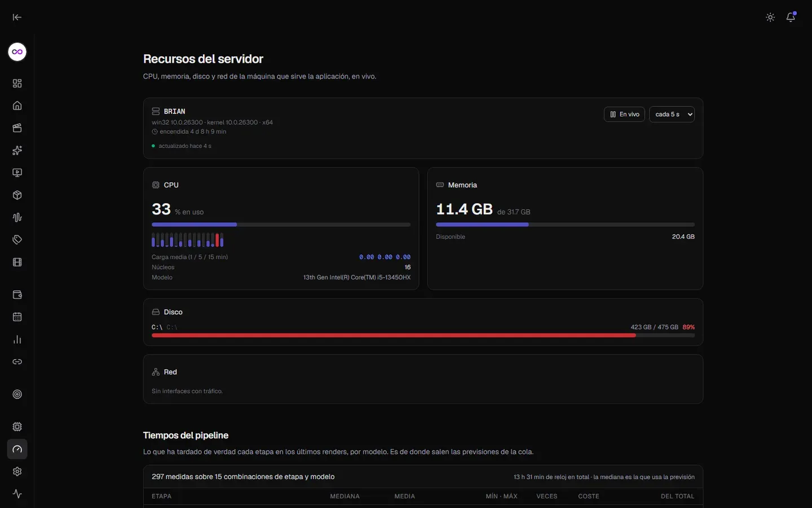Click the '13th Gen Intel(R) Core(TM) i5-13450HX' model
This screenshot has width=812, height=508.
(x=357, y=278)
